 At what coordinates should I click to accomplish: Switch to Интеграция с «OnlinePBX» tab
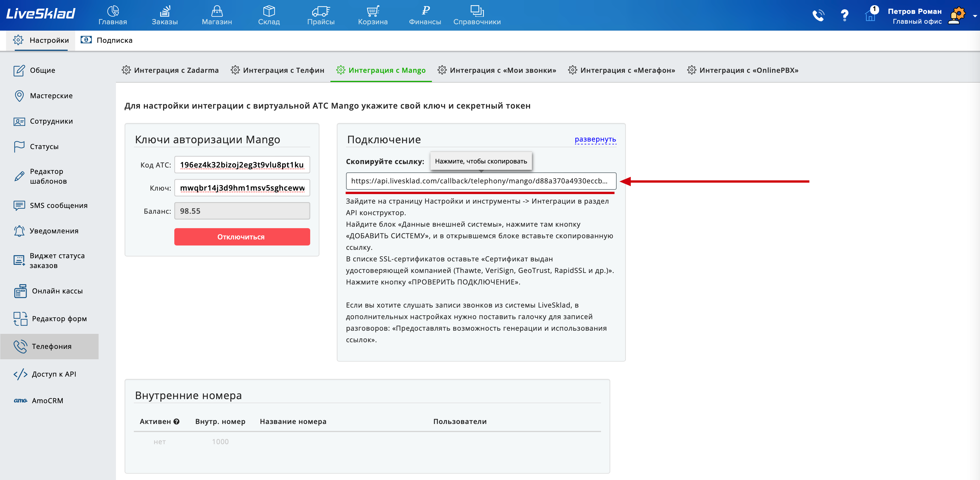pyautogui.click(x=743, y=70)
